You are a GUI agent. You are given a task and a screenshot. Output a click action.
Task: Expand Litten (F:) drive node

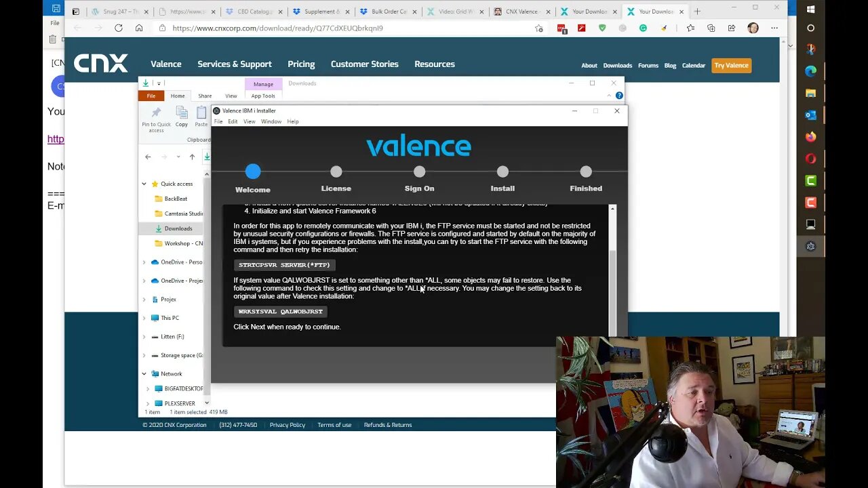click(144, 337)
